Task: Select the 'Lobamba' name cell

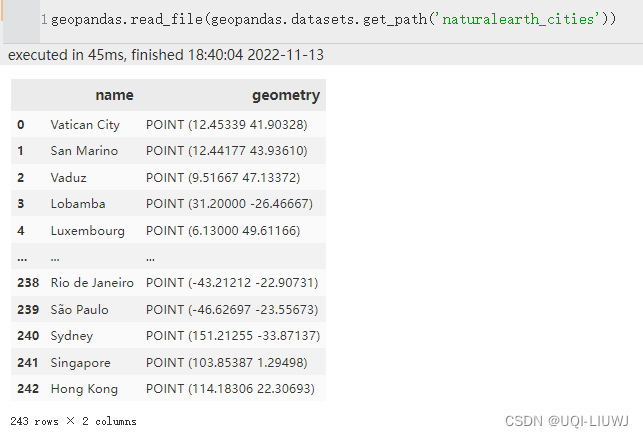Action: [x=78, y=204]
